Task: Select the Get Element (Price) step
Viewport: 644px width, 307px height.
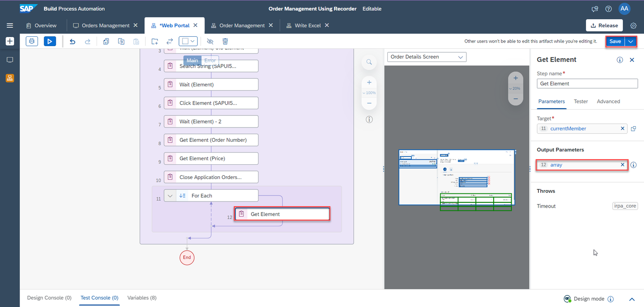Action: tap(211, 158)
